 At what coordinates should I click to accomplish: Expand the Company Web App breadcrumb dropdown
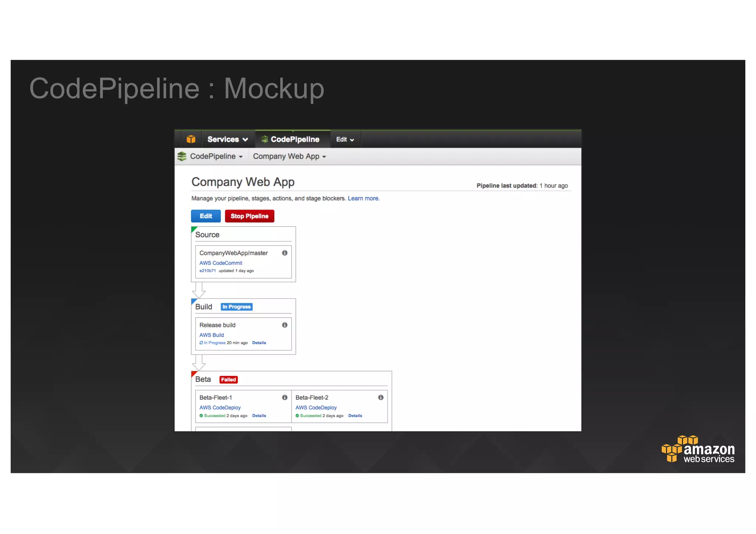coord(289,156)
